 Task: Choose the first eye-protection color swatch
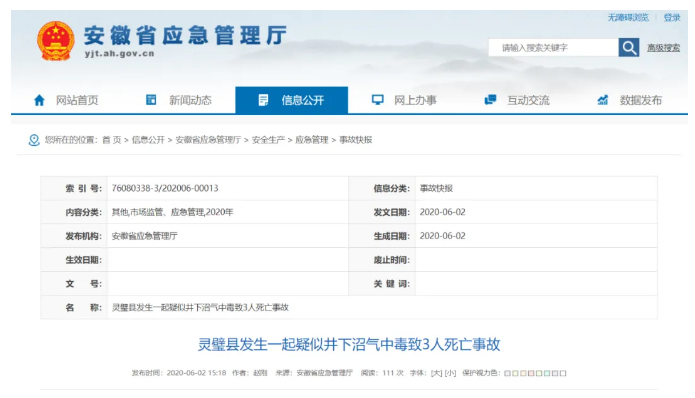pyautogui.click(x=508, y=373)
